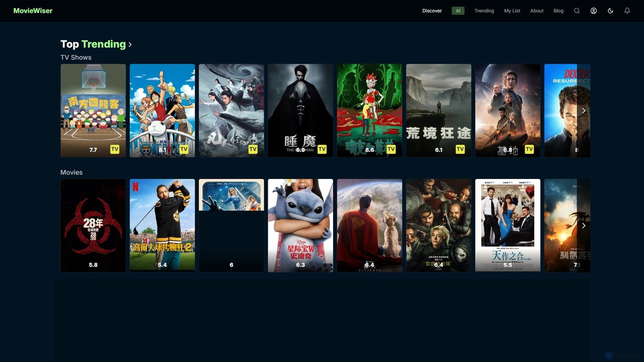This screenshot has height=362, width=644.
Task: Open the Happy Gilmore 2 golf poster
Action: [x=162, y=226]
